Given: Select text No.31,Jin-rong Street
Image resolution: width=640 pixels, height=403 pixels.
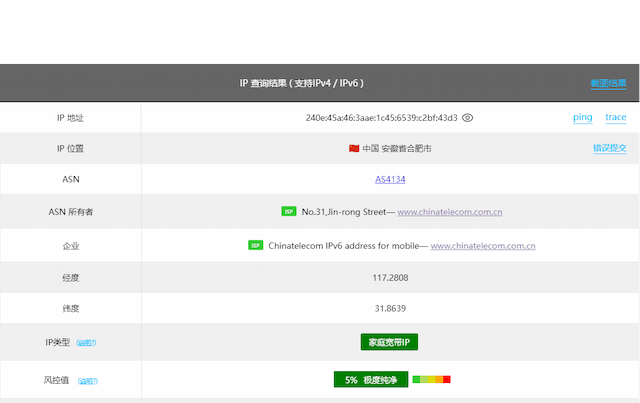Looking at the screenshot, I should coord(344,212).
